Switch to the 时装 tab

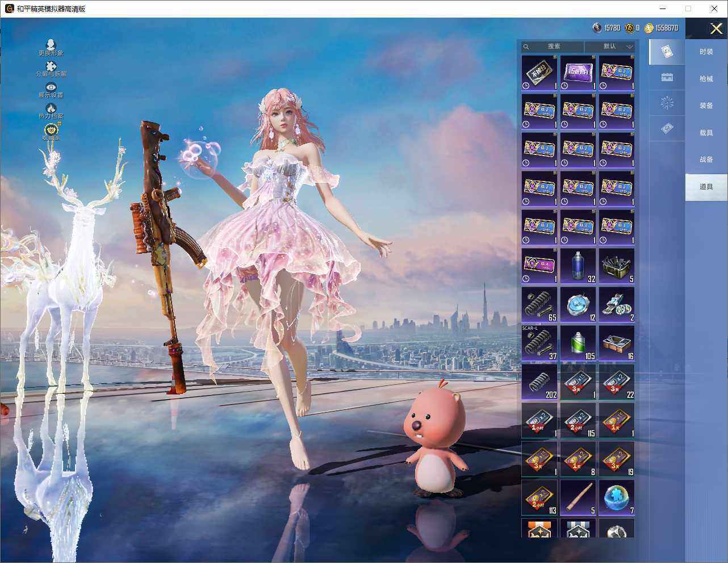point(706,52)
